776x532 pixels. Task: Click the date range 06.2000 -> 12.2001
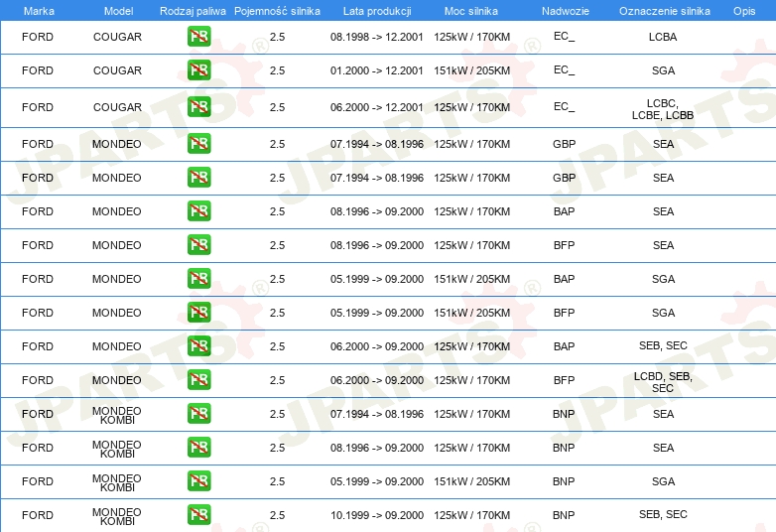coord(377,107)
